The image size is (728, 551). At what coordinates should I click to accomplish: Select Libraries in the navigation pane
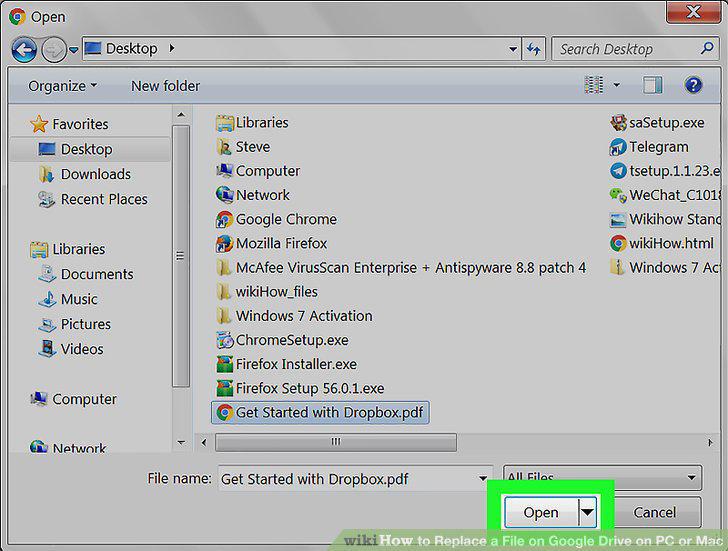[x=68, y=249]
